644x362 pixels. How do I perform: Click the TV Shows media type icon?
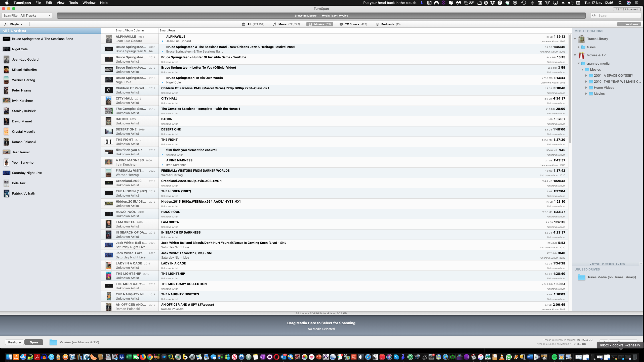341,24
